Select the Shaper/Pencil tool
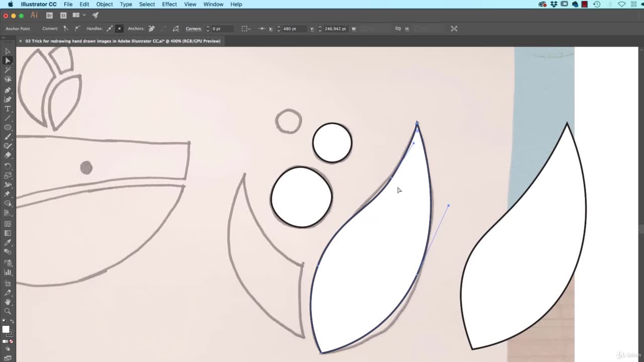644x362 pixels. [8, 146]
